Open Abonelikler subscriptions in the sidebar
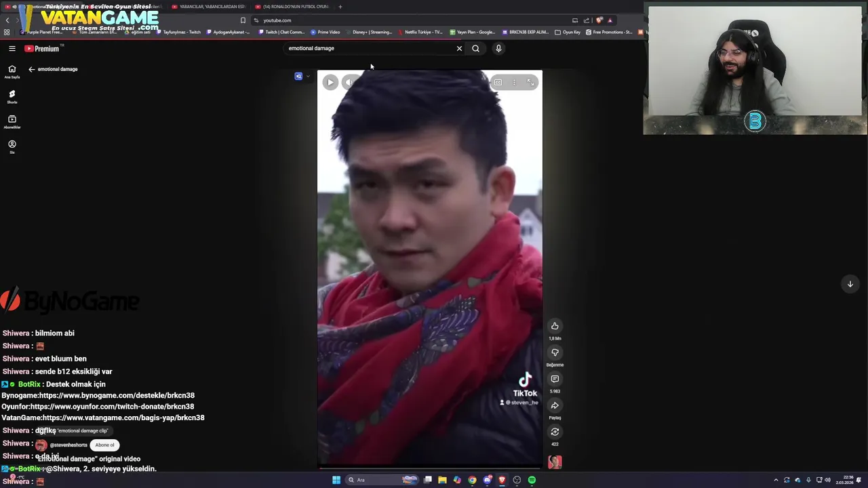This screenshot has height=488, width=868. click(x=12, y=122)
